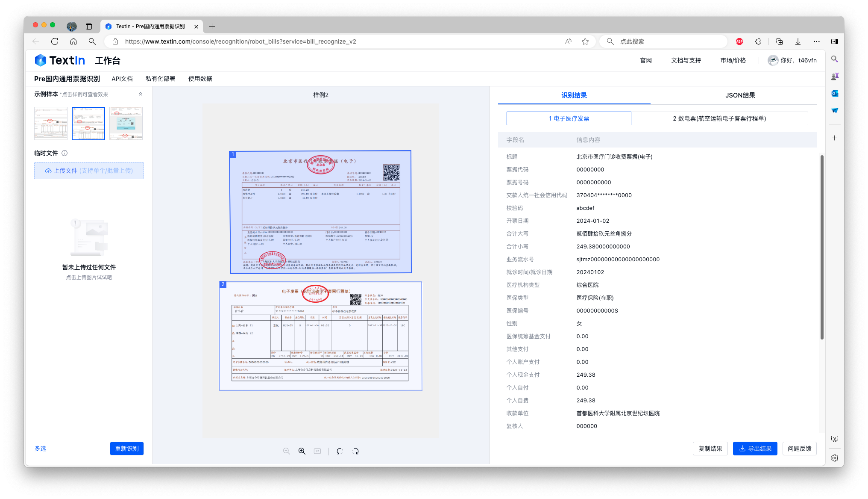868x499 pixels.
Task: Click the 导出结果 button
Action: click(755, 449)
